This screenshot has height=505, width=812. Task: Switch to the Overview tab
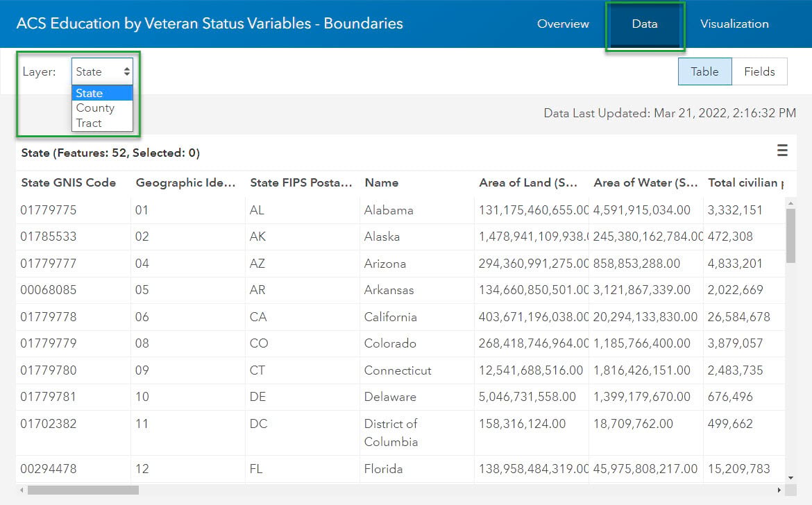pos(563,24)
